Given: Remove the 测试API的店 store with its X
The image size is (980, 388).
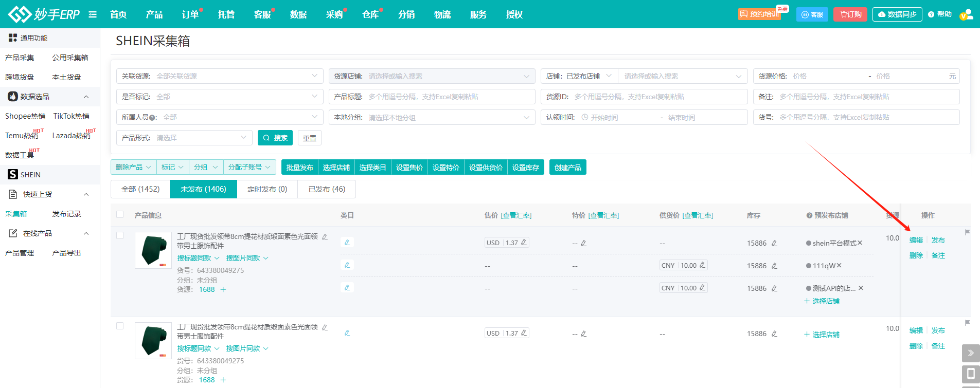Looking at the screenshot, I should [861, 288].
